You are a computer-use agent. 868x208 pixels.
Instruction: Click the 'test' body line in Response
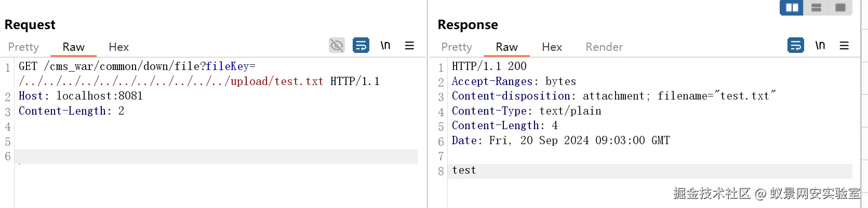point(464,171)
